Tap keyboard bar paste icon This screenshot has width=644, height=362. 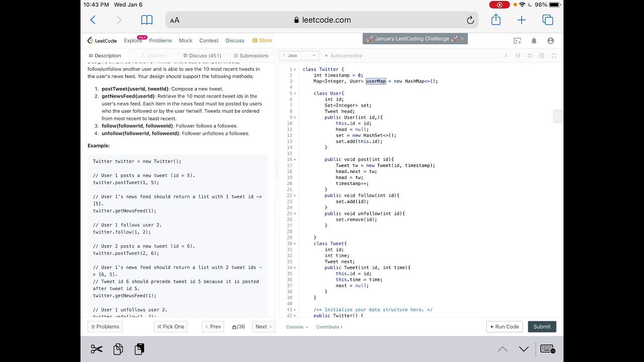point(139,349)
